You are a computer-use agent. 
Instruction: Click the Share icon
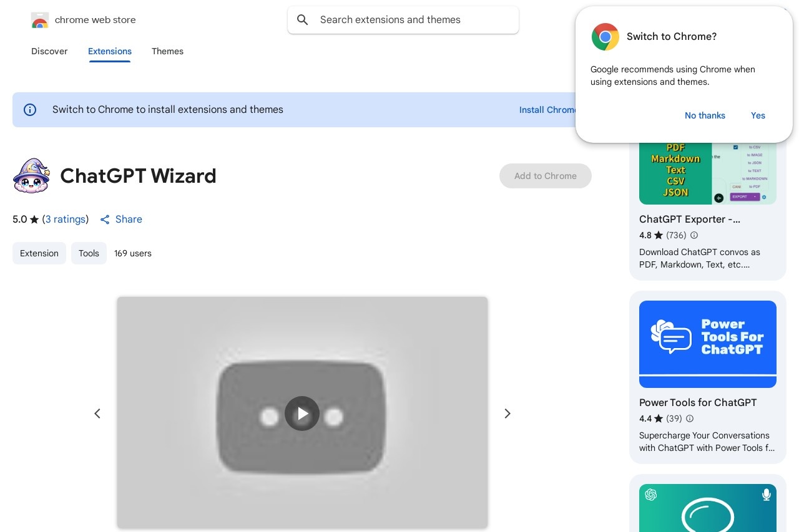pyautogui.click(x=105, y=220)
